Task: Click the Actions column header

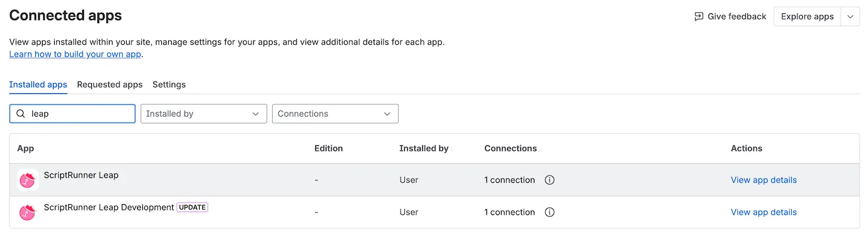Action: pos(746,148)
